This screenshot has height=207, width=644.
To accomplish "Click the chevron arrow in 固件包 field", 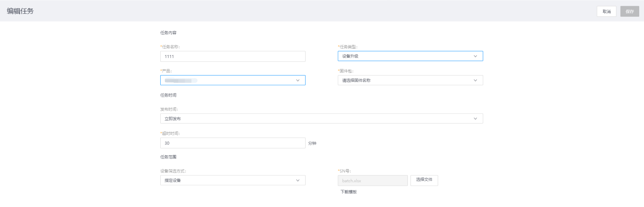I will tap(475, 80).
